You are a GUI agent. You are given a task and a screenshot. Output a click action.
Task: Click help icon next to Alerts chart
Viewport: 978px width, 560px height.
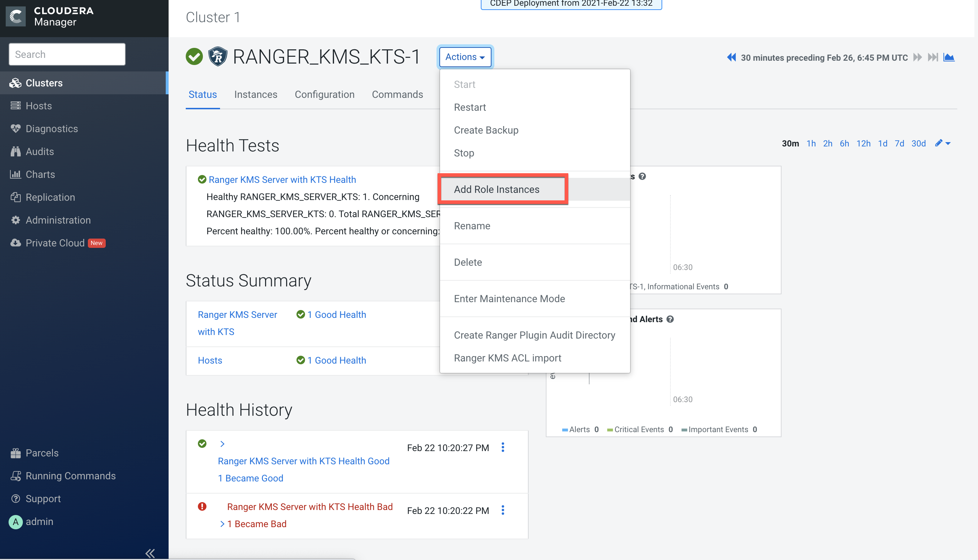670,319
